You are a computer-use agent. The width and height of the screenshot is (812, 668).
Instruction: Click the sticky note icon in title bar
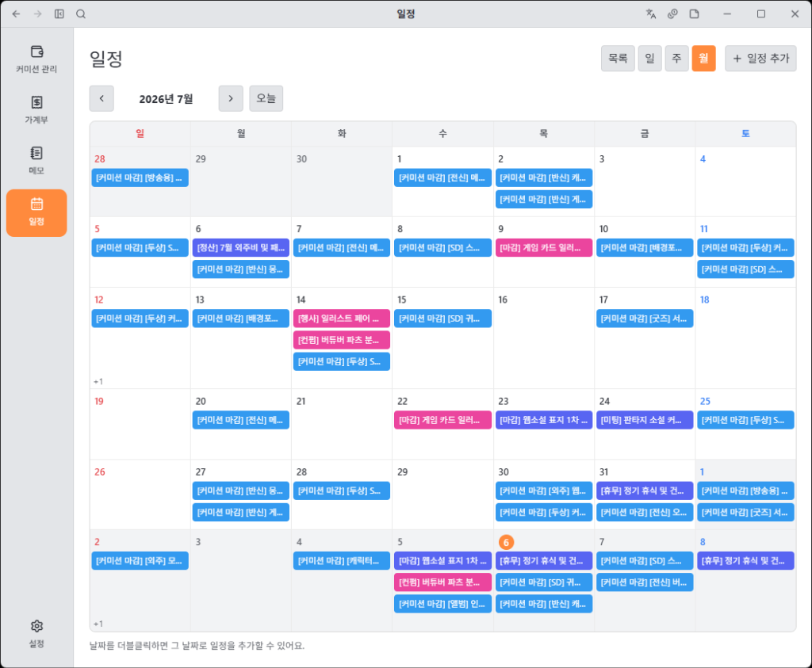click(x=695, y=14)
